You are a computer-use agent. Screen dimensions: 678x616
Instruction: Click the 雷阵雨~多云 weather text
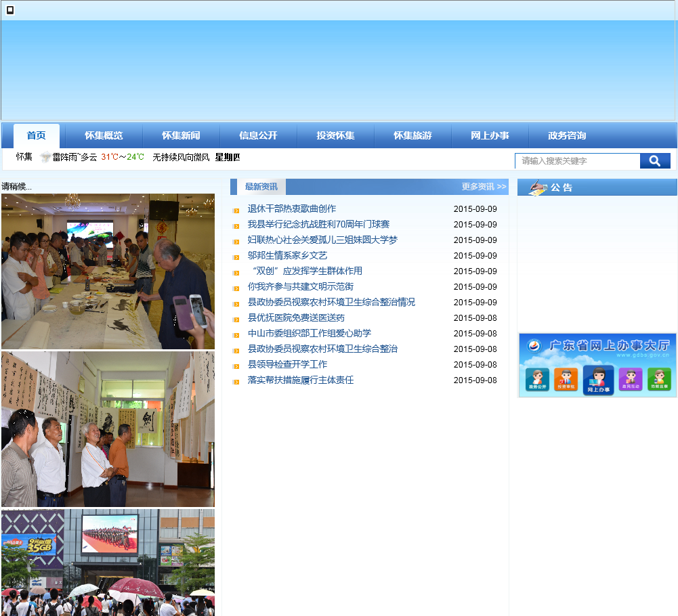(75, 157)
